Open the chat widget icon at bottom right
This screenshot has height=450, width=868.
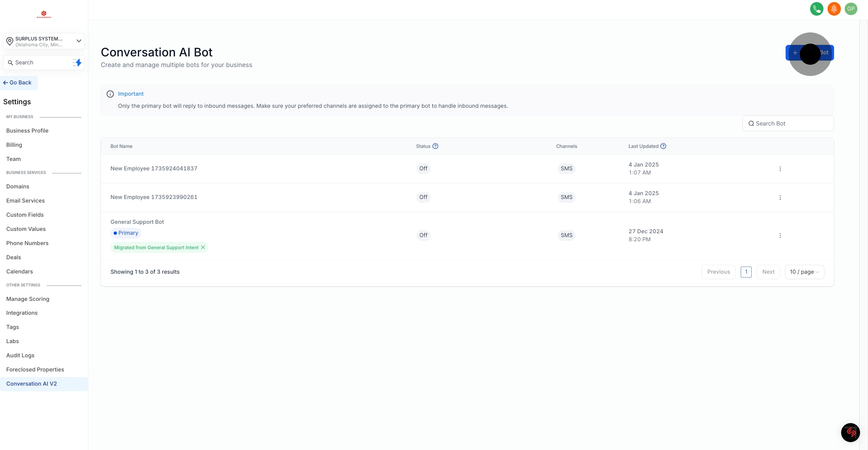tap(850, 432)
